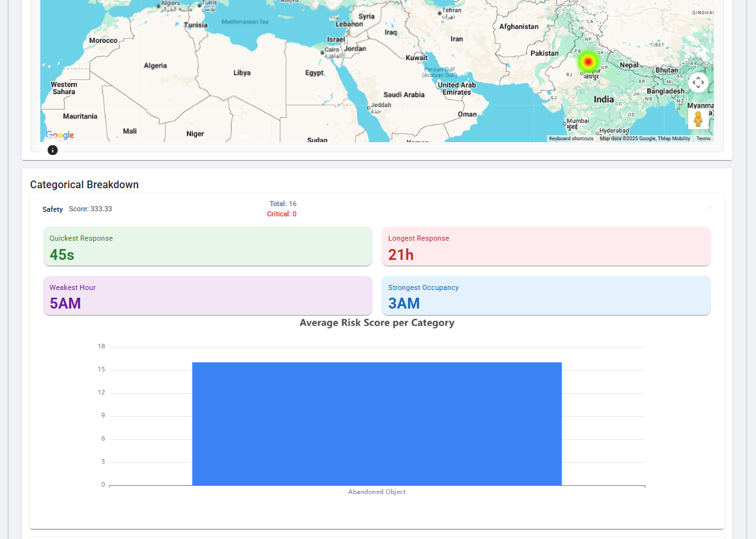Click the Keyboard shortcuts map link
This screenshot has height=539, width=756.
[x=571, y=138]
